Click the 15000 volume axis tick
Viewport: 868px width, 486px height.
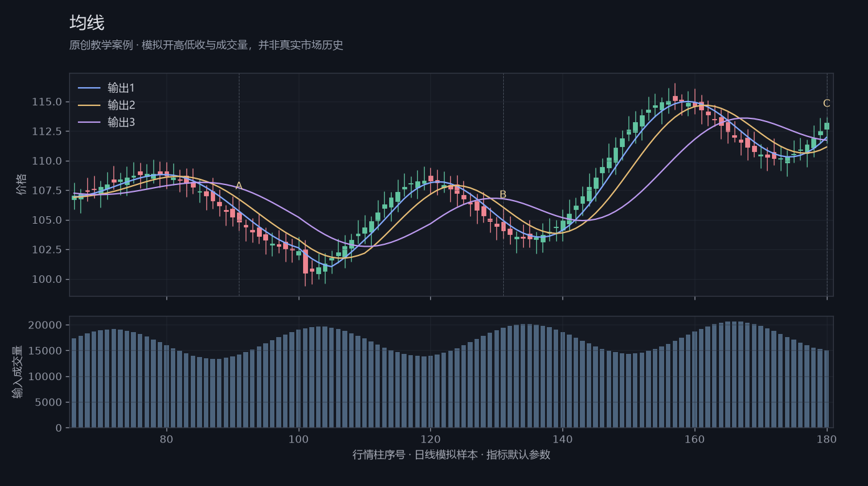[x=46, y=351]
